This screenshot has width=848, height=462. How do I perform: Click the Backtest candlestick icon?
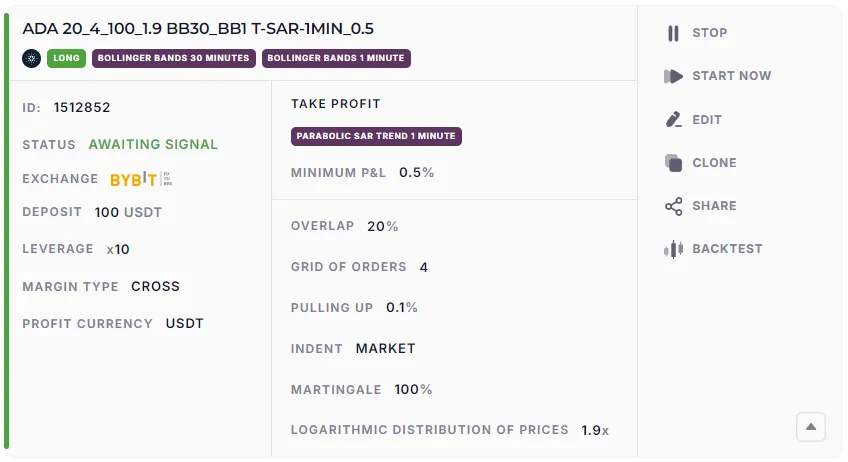tap(673, 249)
